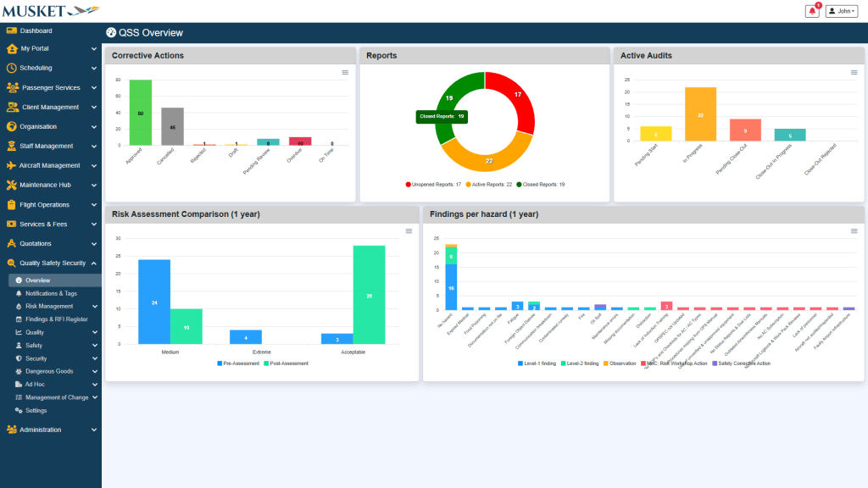
Task: Click the notification bell icon
Action: [x=812, y=11]
